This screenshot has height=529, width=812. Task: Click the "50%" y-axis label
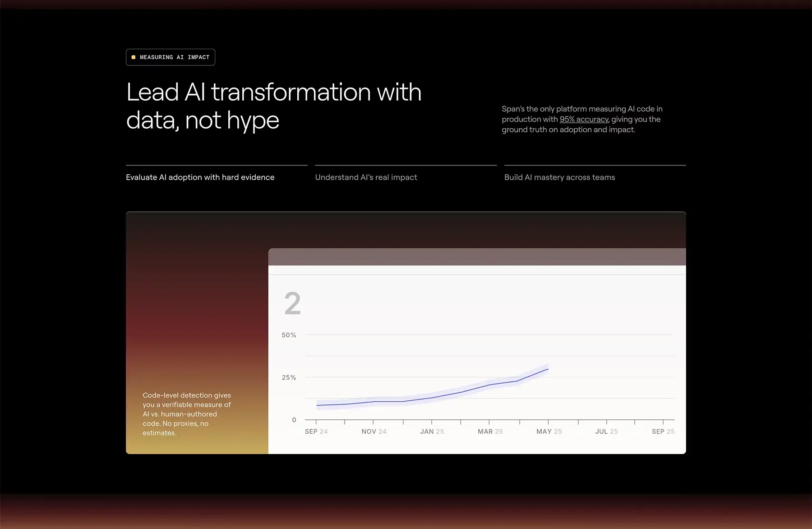pyautogui.click(x=289, y=335)
